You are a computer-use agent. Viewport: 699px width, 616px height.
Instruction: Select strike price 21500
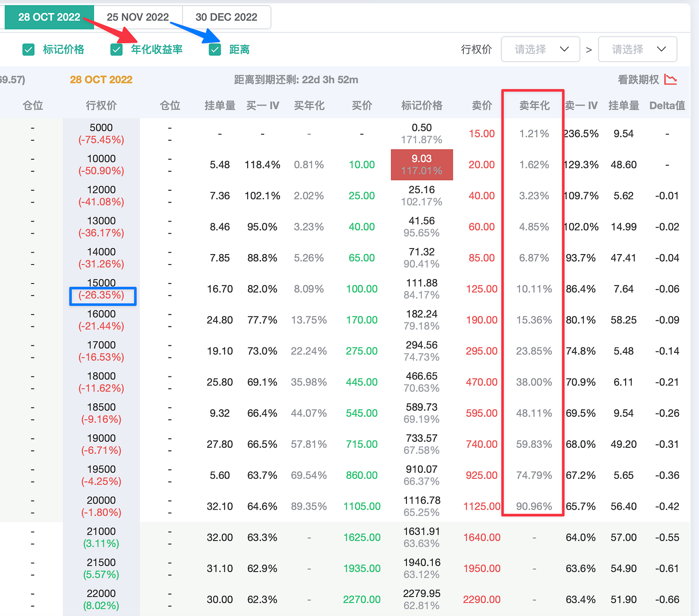(101, 563)
